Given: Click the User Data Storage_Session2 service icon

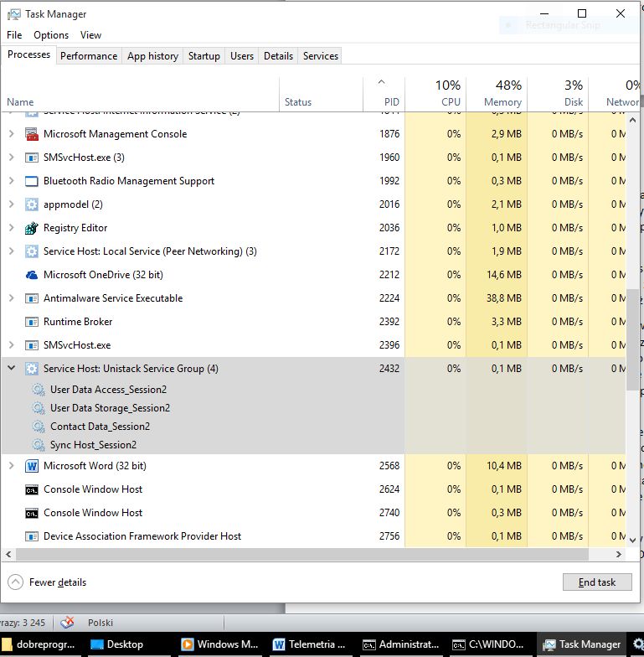Looking at the screenshot, I should [x=39, y=408].
